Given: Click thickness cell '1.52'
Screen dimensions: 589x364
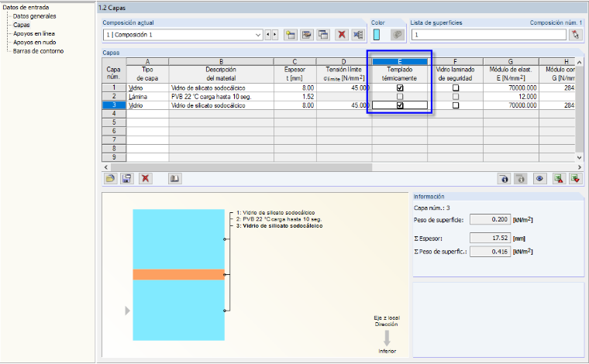Looking at the screenshot, I should click(x=294, y=97).
